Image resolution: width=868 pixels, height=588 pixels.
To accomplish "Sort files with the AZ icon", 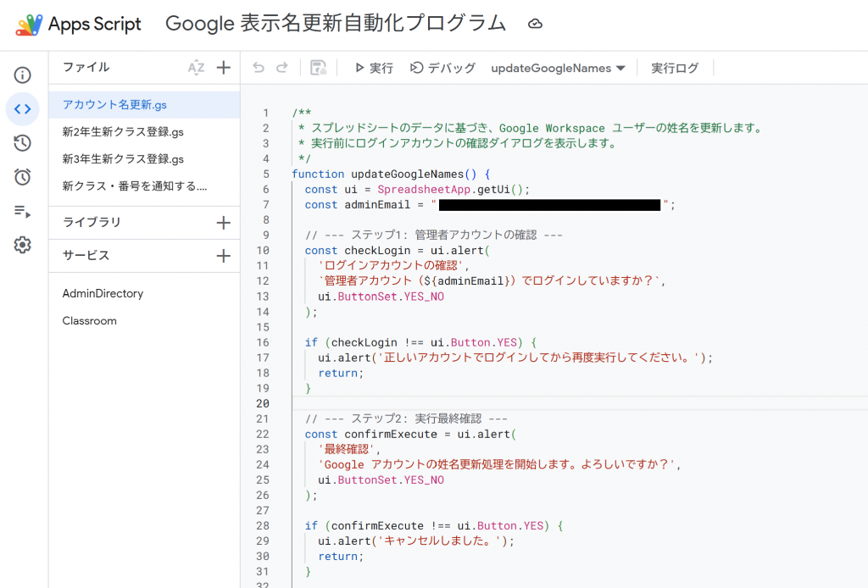I will (x=196, y=68).
